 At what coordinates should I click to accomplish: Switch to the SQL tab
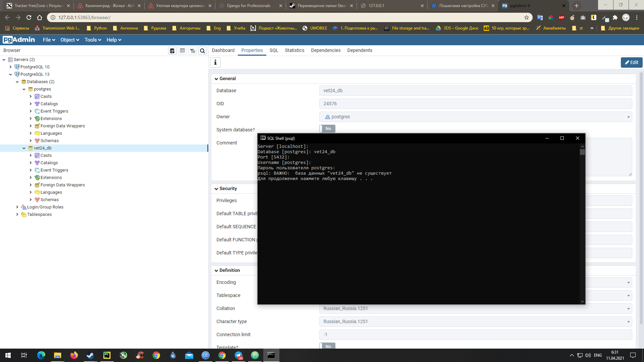coord(274,50)
